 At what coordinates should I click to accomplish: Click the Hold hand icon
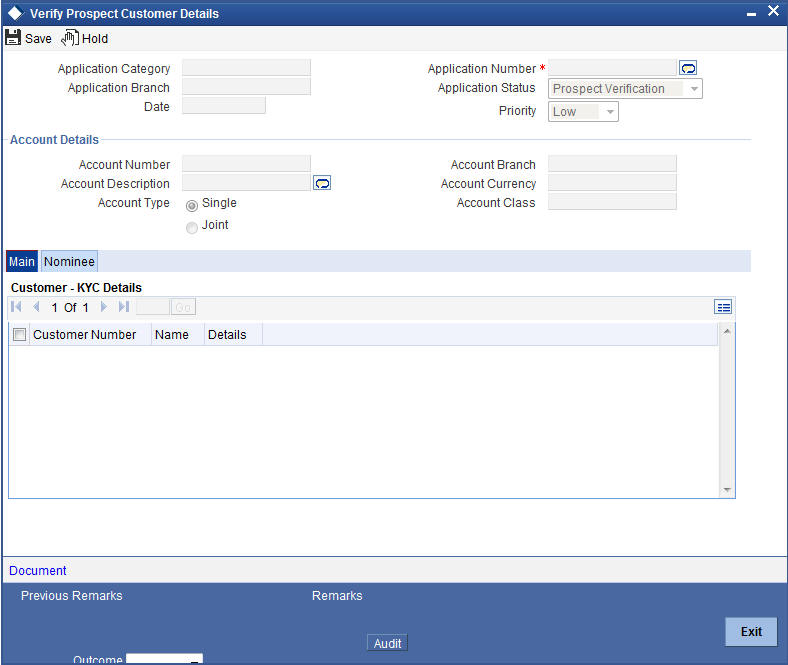70,38
